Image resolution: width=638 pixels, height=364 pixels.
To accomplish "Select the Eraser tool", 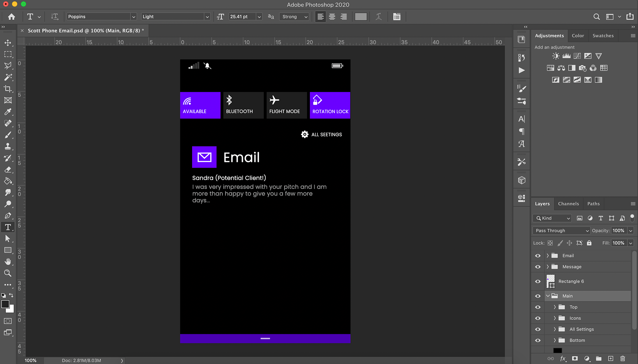I will tap(8, 169).
